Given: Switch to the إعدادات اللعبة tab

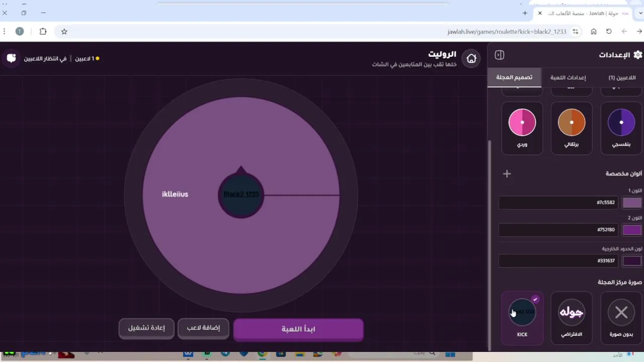Looking at the screenshot, I should point(568,77).
